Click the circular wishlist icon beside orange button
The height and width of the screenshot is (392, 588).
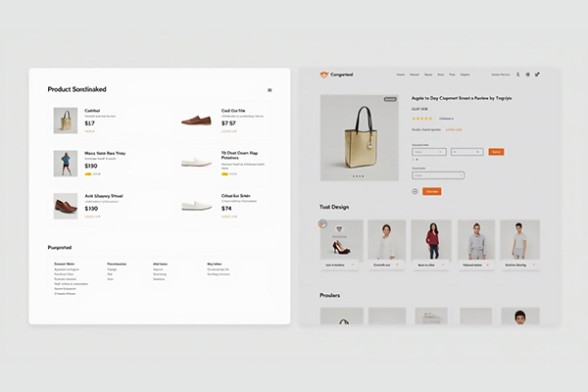tap(416, 191)
